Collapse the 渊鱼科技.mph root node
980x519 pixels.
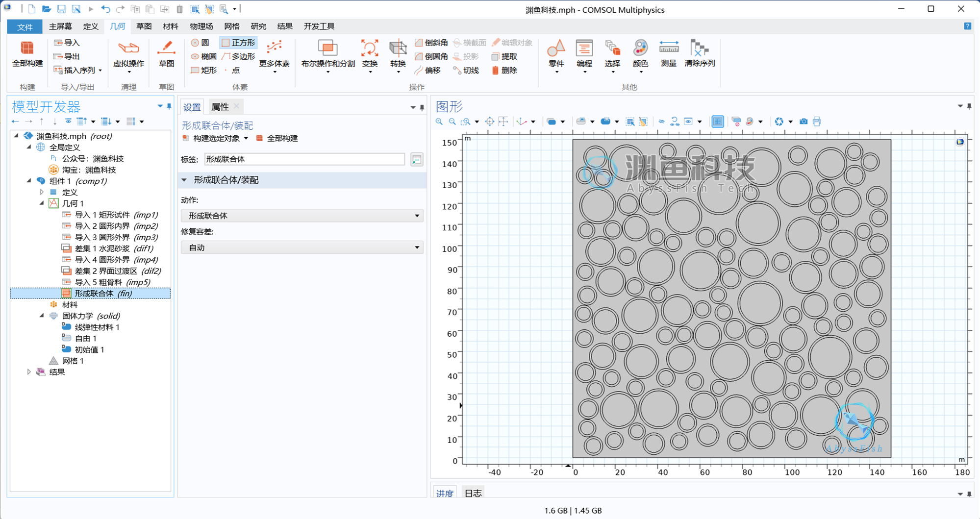tap(17, 136)
